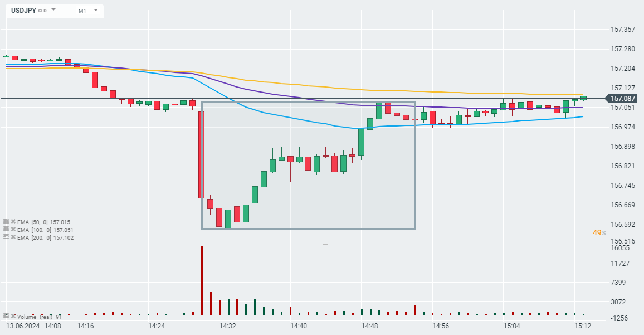
Task: Remove the Volume indicator
Action: (x=13, y=316)
